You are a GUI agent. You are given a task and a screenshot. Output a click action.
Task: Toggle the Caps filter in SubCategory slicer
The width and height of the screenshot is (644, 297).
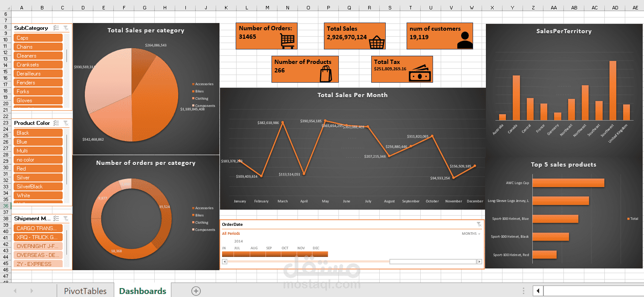pos(38,38)
